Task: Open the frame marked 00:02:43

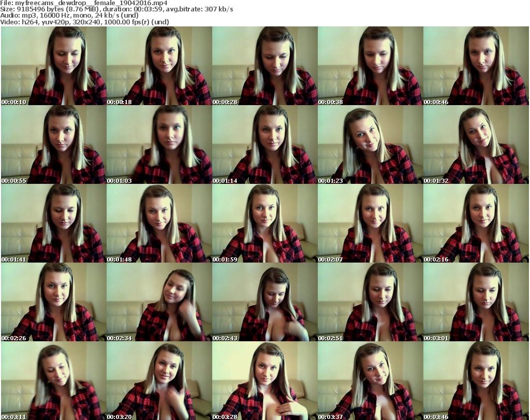Action: pyautogui.click(x=265, y=301)
